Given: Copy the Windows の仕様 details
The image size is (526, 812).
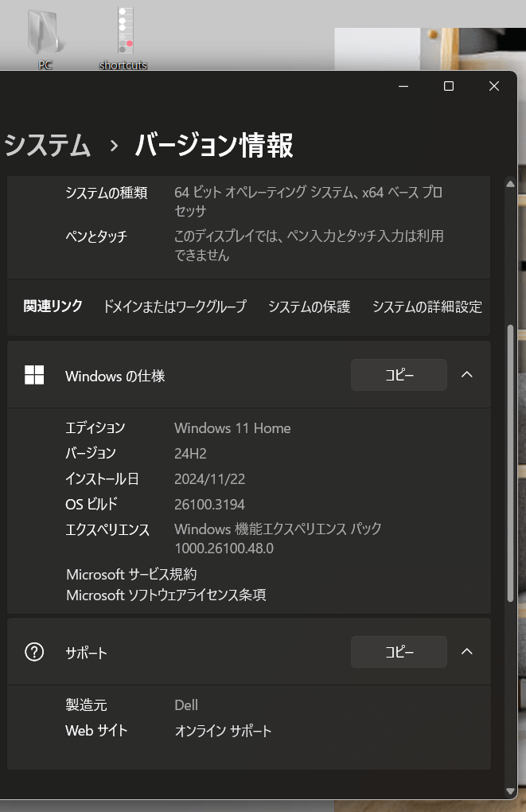Looking at the screenshot, I should [399, 374].
